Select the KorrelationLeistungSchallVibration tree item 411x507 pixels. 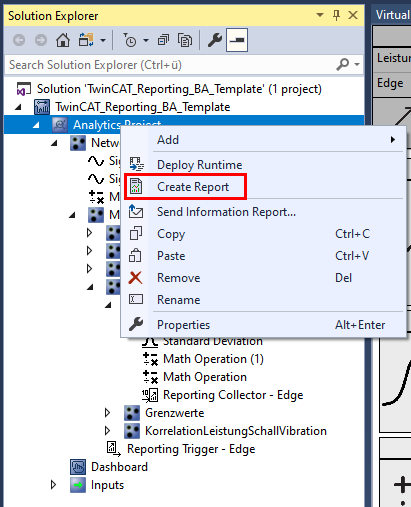point(236,431)
